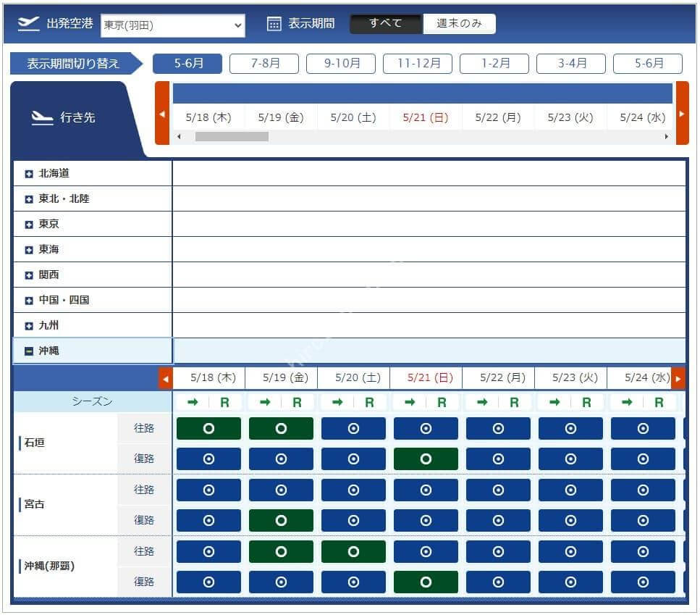Select 沖縄(那覇) 往路 availability on 5/19

click(281, 551)
